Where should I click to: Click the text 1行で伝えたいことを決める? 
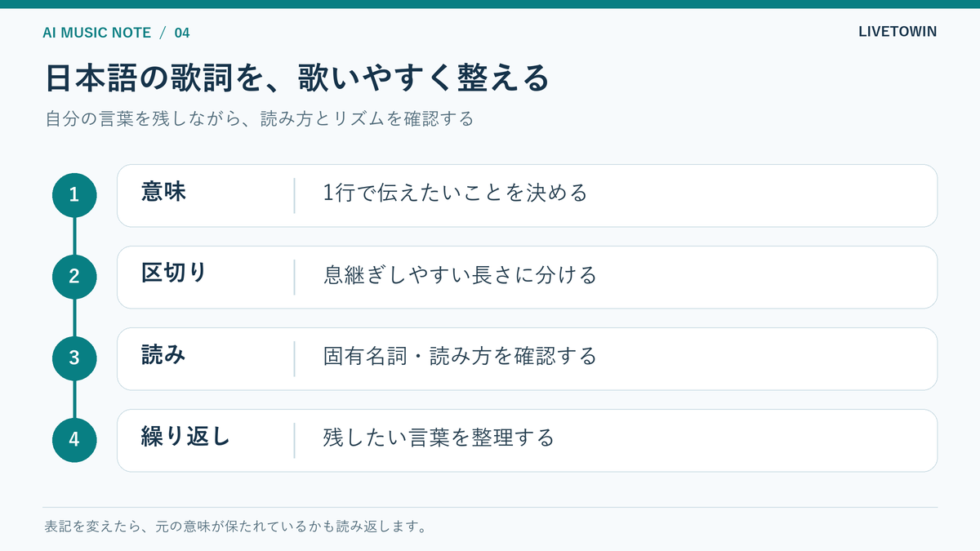tap(455, 193)
